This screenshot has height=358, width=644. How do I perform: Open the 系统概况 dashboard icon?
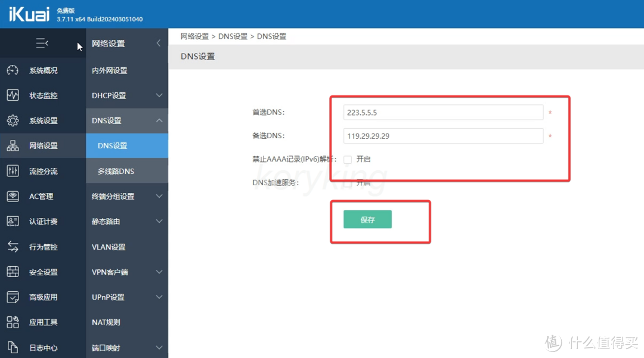pos(12,70)
